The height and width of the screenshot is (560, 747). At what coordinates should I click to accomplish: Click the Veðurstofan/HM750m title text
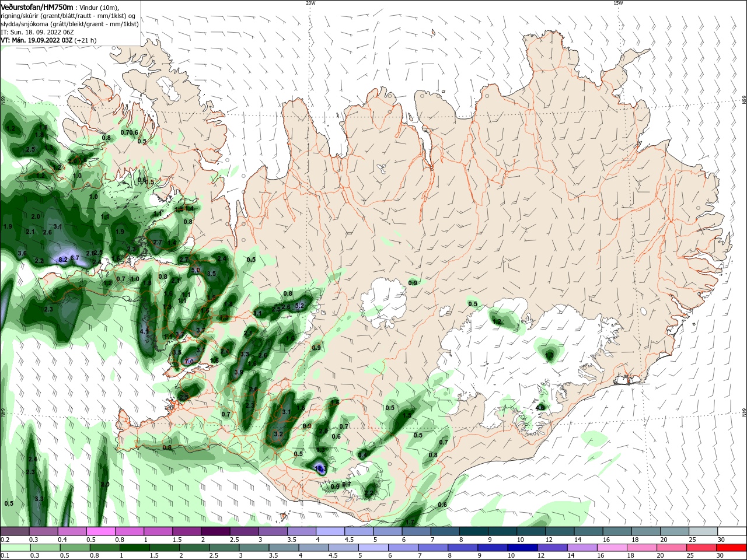click(x=37, y=6)
